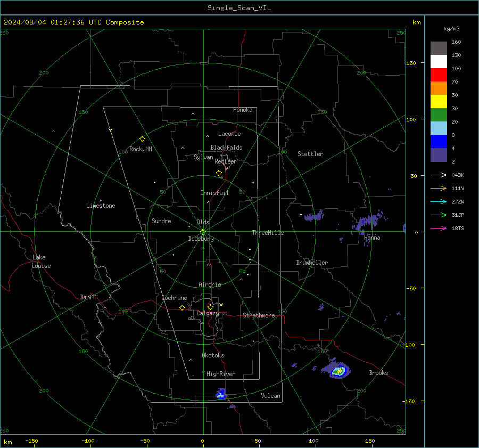Screen dimensions: 479x448
Task: Click the 160 value on color scale
Action: click(x=456, y=42)
